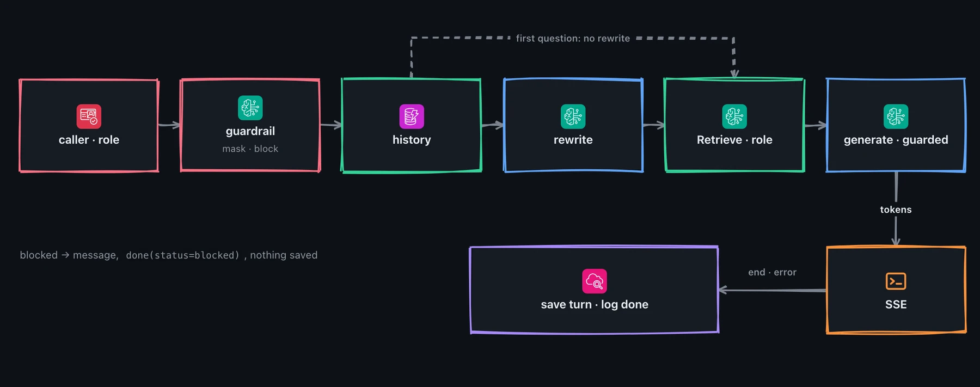Click the 'guardrail' node title
Image resolution: width=980 pixels, height=387 pixels.
250,131
